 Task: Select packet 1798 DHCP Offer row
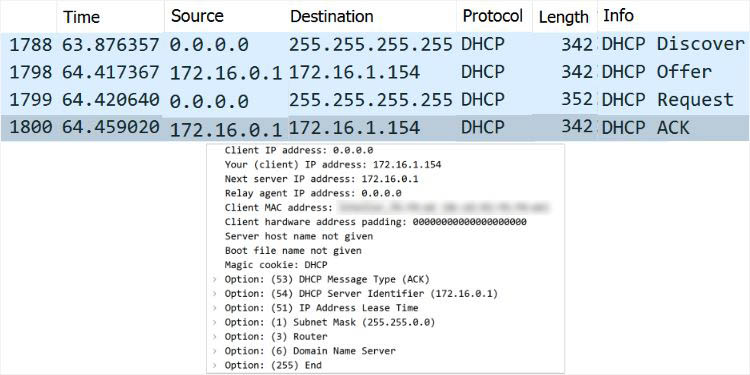(375, 73)
